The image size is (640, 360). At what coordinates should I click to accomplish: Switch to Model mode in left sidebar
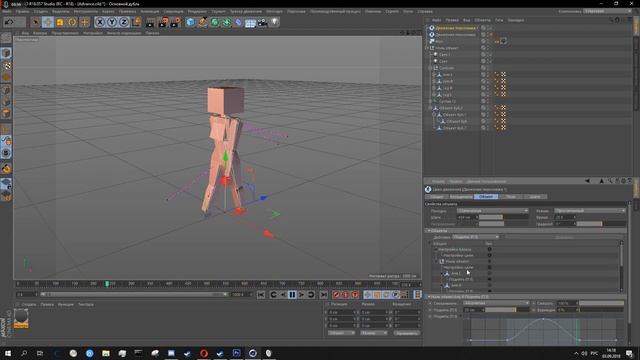(x=6, y=53)
